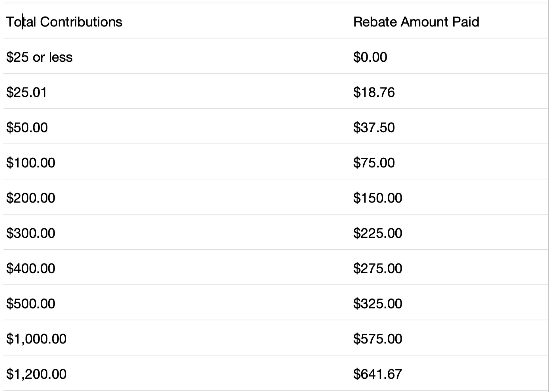Select the $25 or less cell
Image resolution: width=549 pixels, height=392 pixels.
tap(39, 57)
